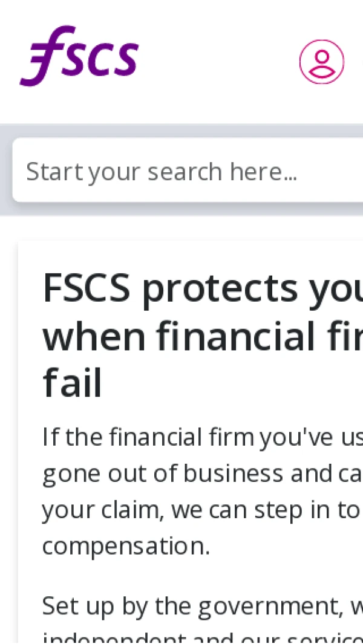This screenshot has width=363, height=644.
Task: Select the word 'fail' in the heading
Action: click(72, 384)
